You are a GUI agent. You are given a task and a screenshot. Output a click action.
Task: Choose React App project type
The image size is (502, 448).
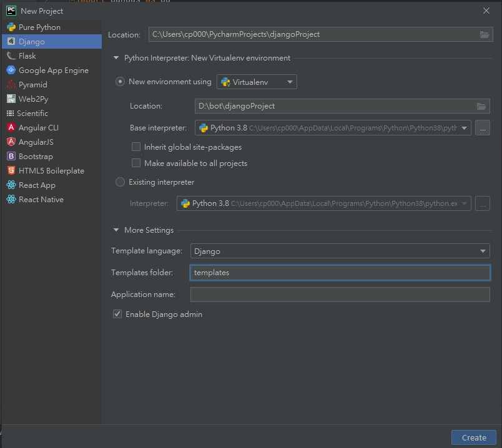coord(52,185)
